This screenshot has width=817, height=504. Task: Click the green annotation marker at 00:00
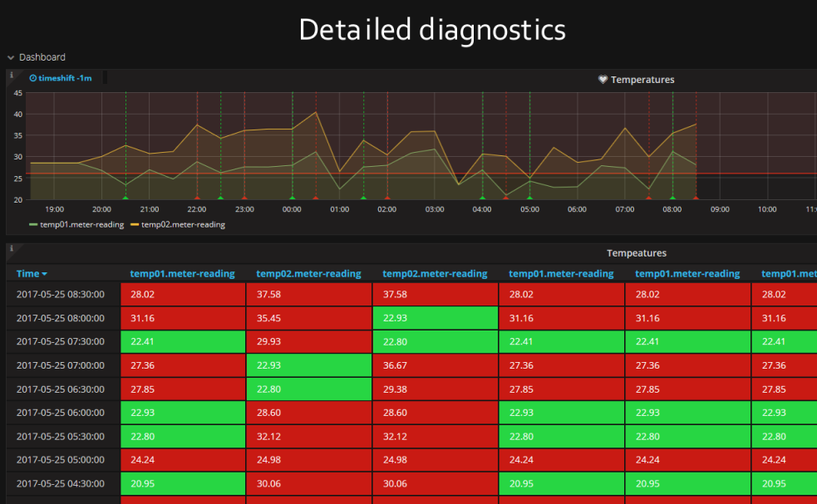click(292, 198)
